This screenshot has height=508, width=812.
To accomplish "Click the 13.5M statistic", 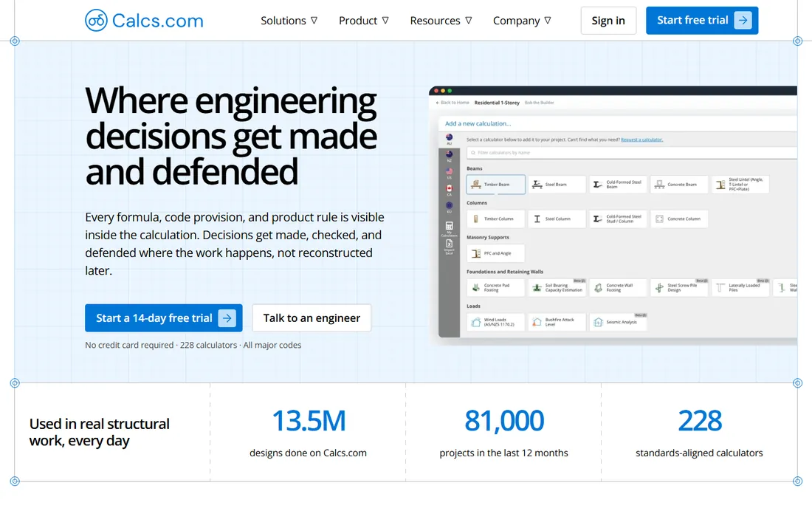I will 309,420.
